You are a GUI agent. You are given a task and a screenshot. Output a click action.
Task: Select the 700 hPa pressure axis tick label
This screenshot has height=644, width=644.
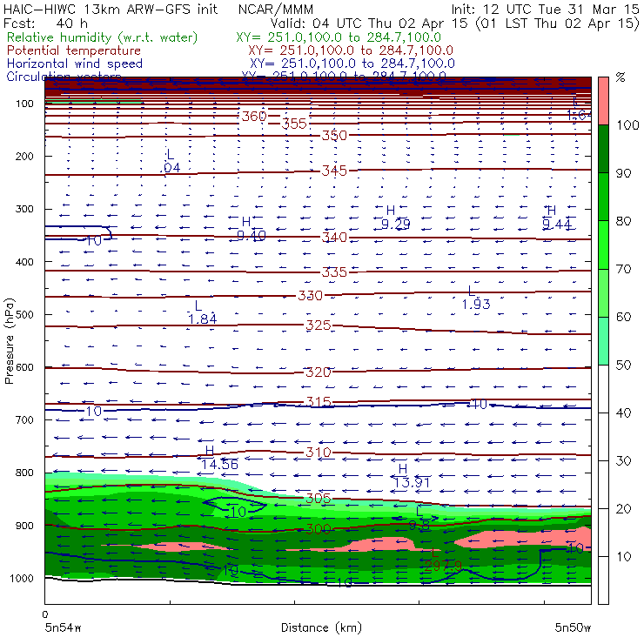pyautogui.click(x=24, y=419)
